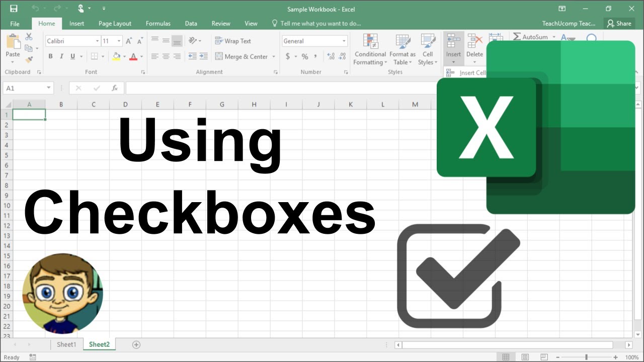Open Format as Table gallery
The width and height of the screenshot is (644, 362).
tap(403, 50)
